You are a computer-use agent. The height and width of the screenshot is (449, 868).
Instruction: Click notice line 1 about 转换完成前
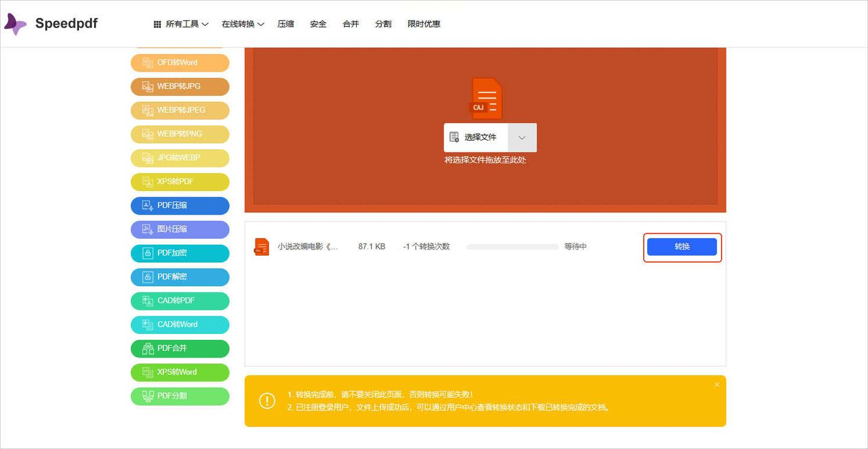380,395
